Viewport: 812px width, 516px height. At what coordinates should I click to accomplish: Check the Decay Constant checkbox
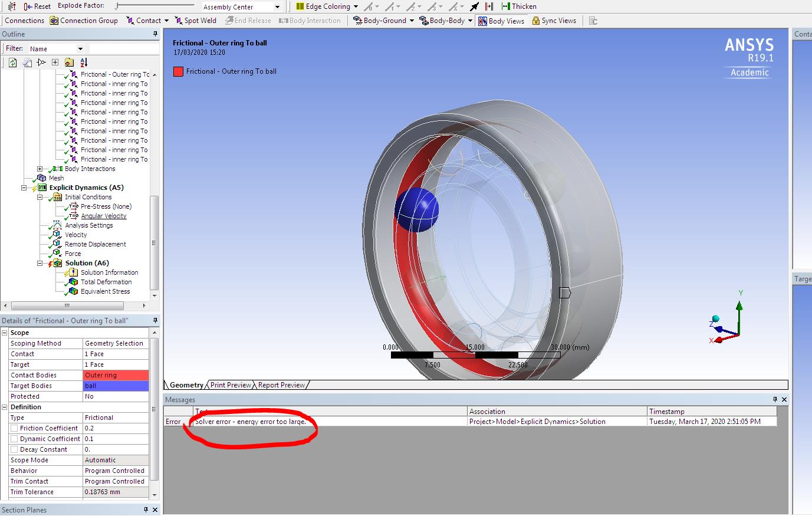[14, 449]
